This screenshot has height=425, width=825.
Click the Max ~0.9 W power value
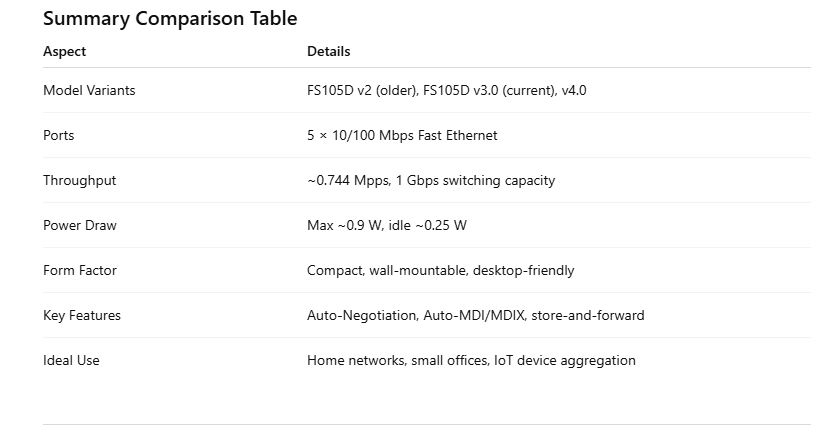(x=343, y=225)
